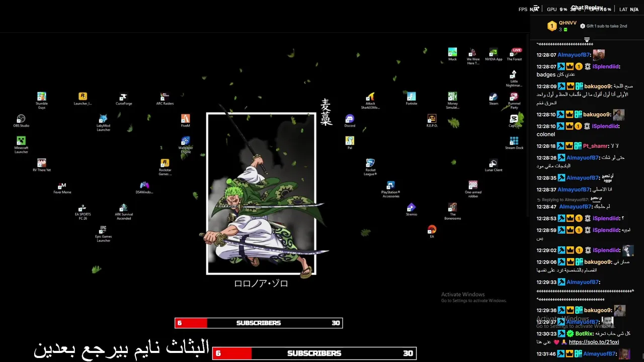
Task: Launch the Stream Dock desktop icon
Action: point(514,143)
